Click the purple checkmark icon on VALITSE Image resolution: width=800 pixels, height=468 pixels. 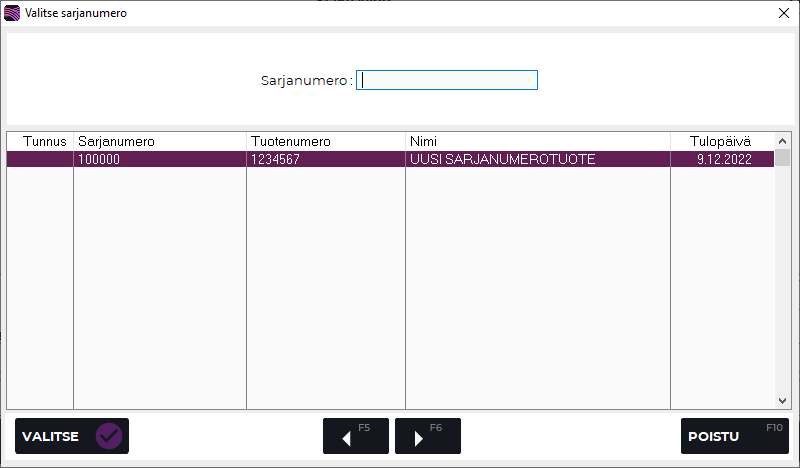109,436
